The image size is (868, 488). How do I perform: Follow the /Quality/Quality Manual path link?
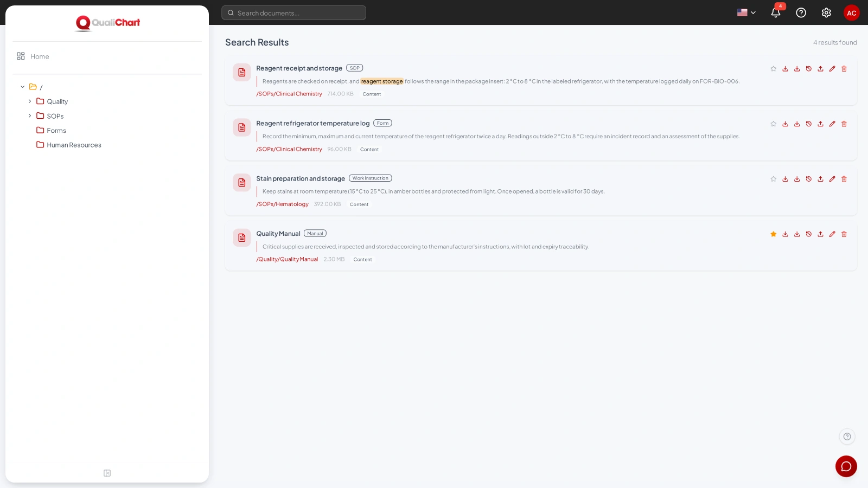[287, 259]
